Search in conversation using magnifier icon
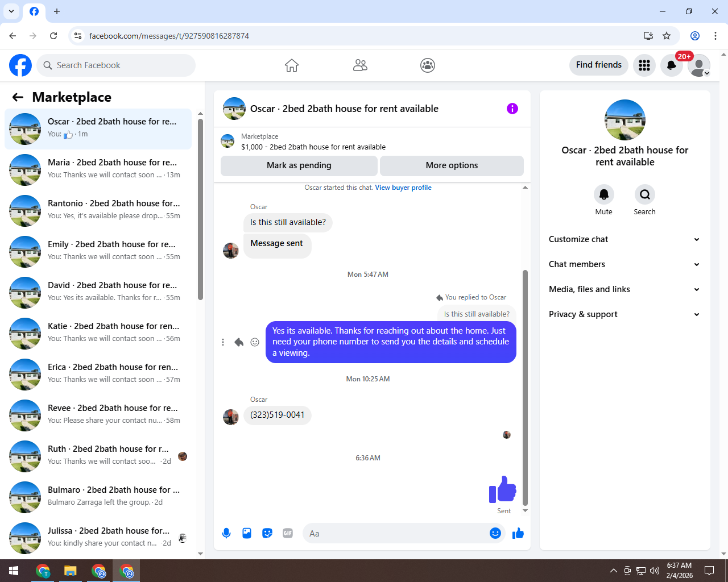Screen dimensions: 728x582 (x=645, y=194)
